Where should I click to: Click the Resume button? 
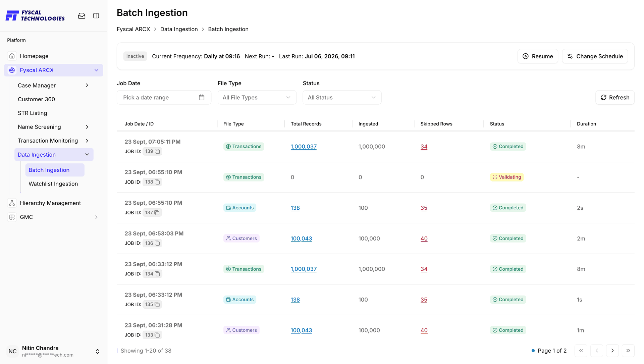click(x=538, y=56)
